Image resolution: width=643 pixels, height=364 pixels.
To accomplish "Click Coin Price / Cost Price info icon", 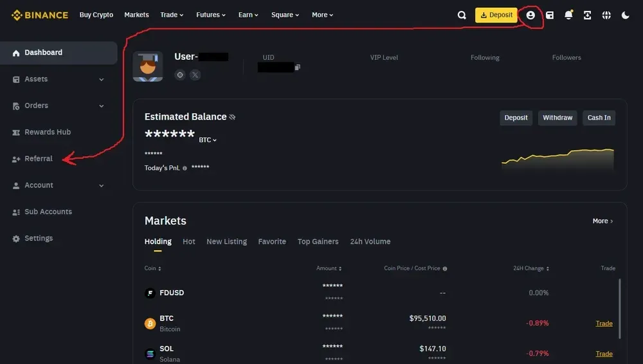I will 444,268.
